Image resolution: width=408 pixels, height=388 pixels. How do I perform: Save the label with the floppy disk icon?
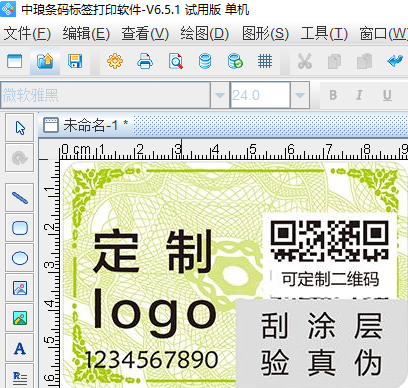75,61
